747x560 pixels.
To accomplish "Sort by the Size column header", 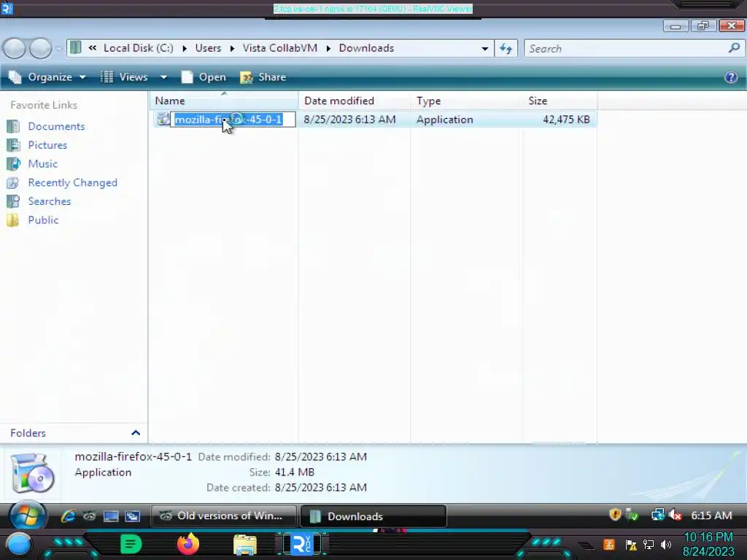I will [560, 101].
